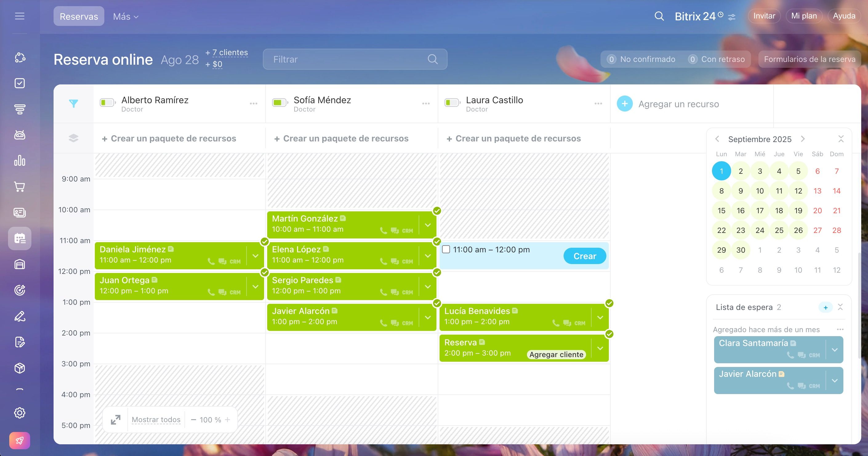The image size is (868, 456).
Task: Click the fullscreen expand arrows icon
Action: pyautogui.click(x=115, y=420)
